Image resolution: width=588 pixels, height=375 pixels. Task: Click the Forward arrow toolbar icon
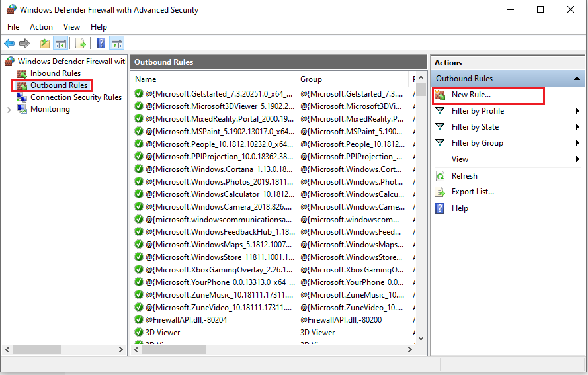[24, 44]
